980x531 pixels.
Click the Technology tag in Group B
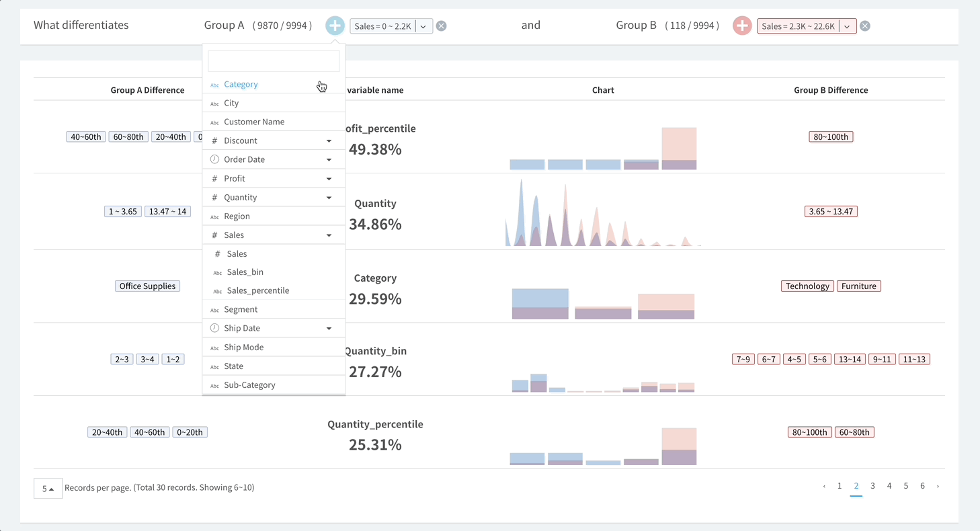click(807, 286)
